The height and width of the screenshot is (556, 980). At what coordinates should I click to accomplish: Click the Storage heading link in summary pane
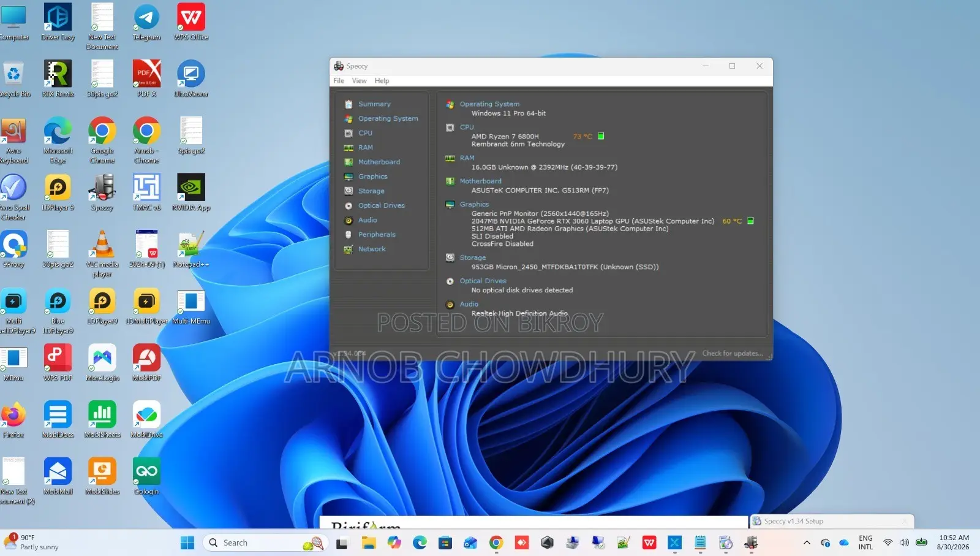pos(473,258)
